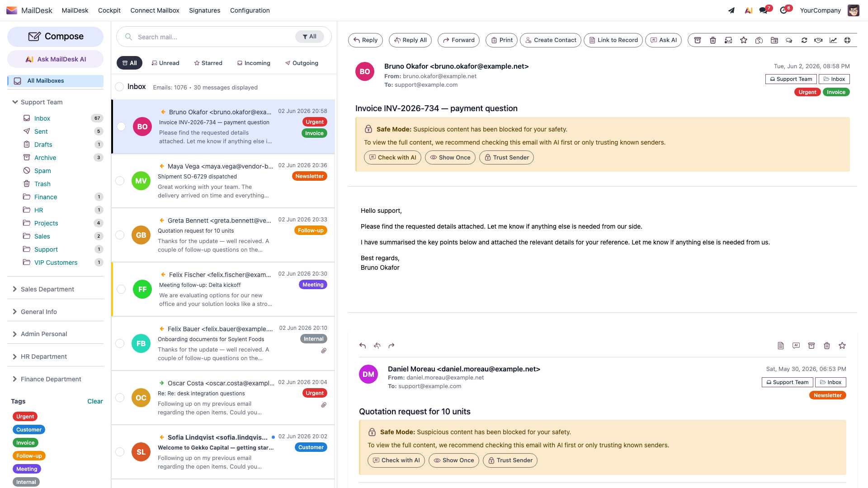Delete the open email with the top toolbar trash icon
868x488 pixels.
[x=713, y=40]
